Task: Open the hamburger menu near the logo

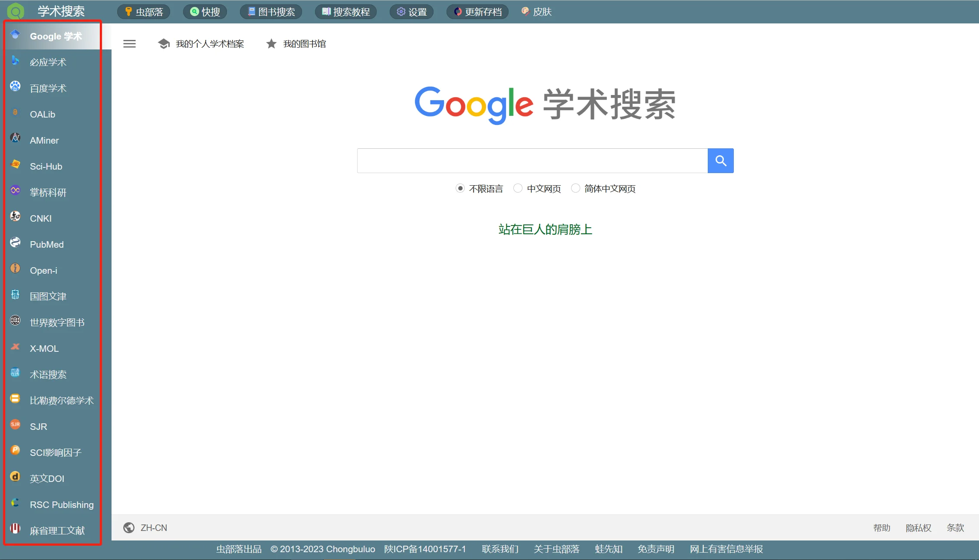Action: 129,43
